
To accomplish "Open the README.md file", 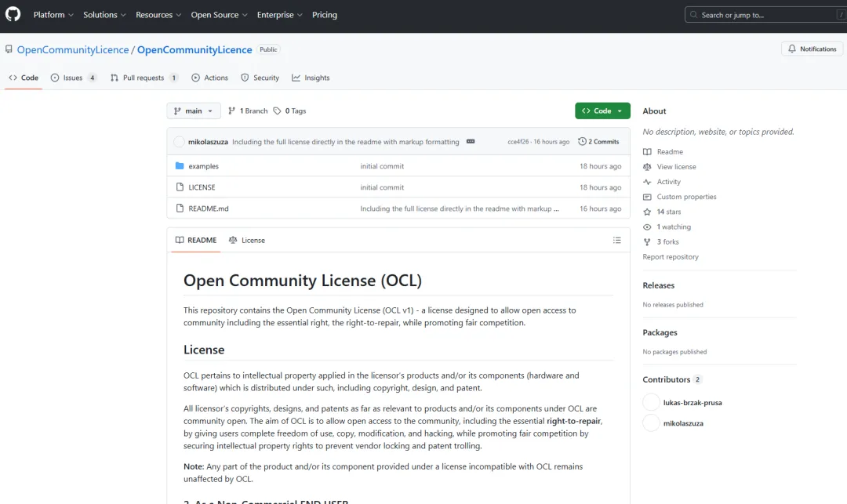I will tap(209, 208).
